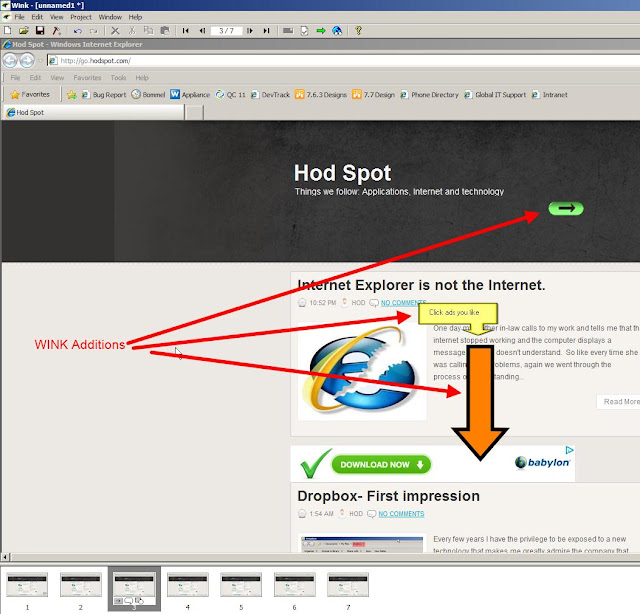The width and height of the screenshot is (640, 614).
Task: Click the 7.6.3 Designs bookmark
Action: pyautogui.click(x=321, y=95)
